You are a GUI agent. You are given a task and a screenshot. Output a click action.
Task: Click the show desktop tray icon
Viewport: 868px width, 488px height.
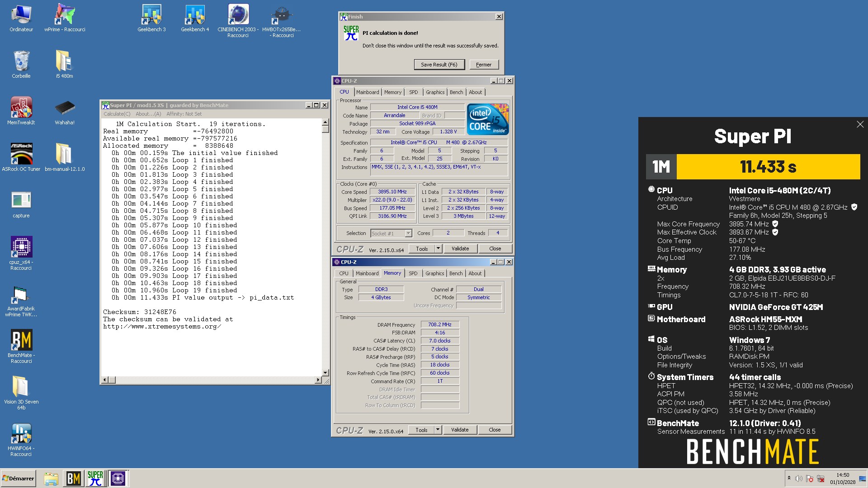[862, 478]
